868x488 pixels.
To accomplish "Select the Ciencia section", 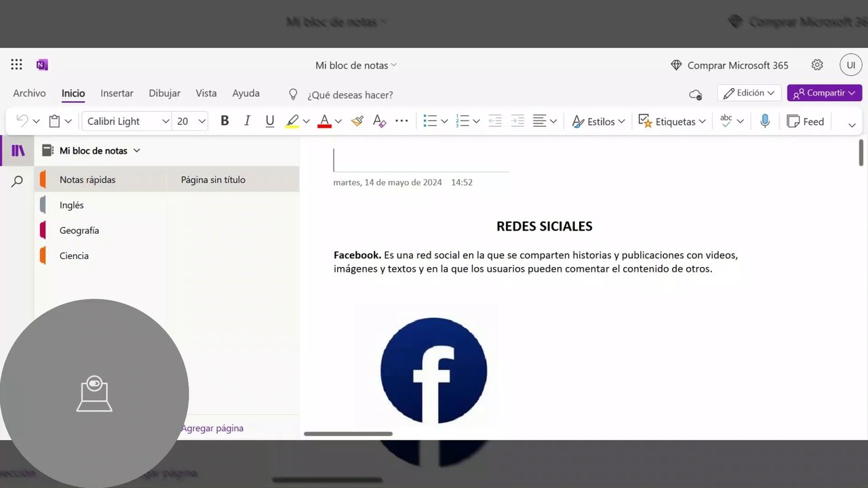I will point(100,256).
